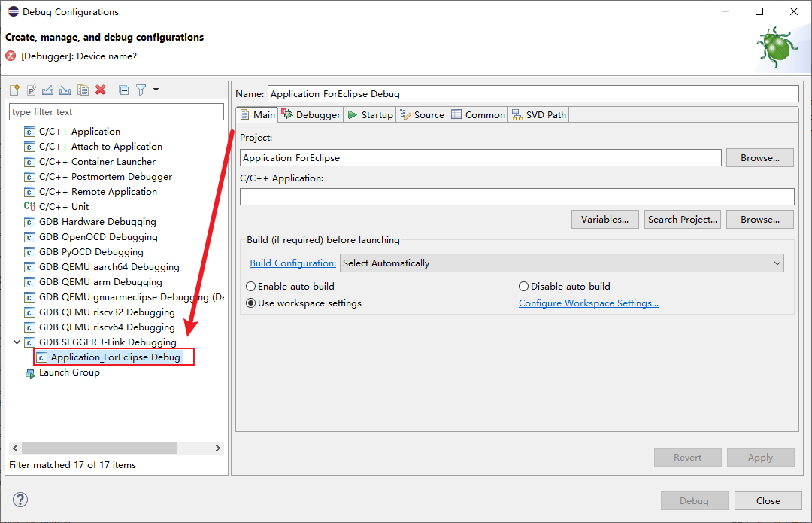
Task: Select C/C++ Container Launcher
Action: pyautogui.click(x=97, y=162)
